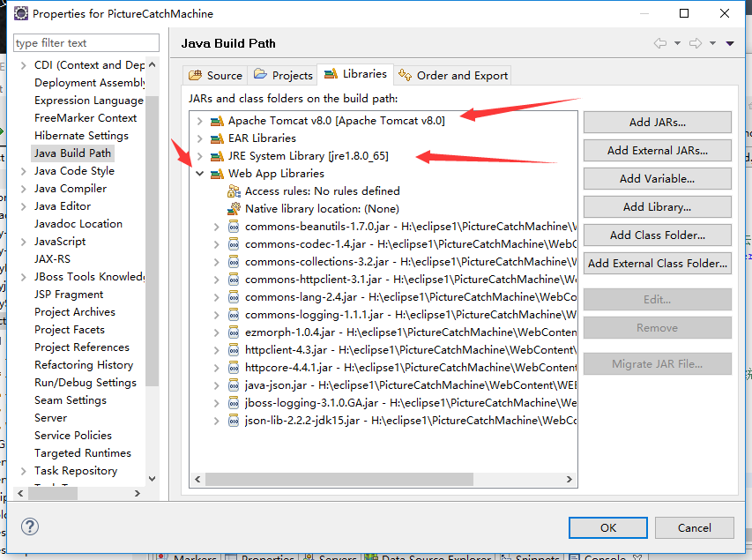752x560 pixels.
Task: Click the EAR Libraries icon
Action: [217, 138]
